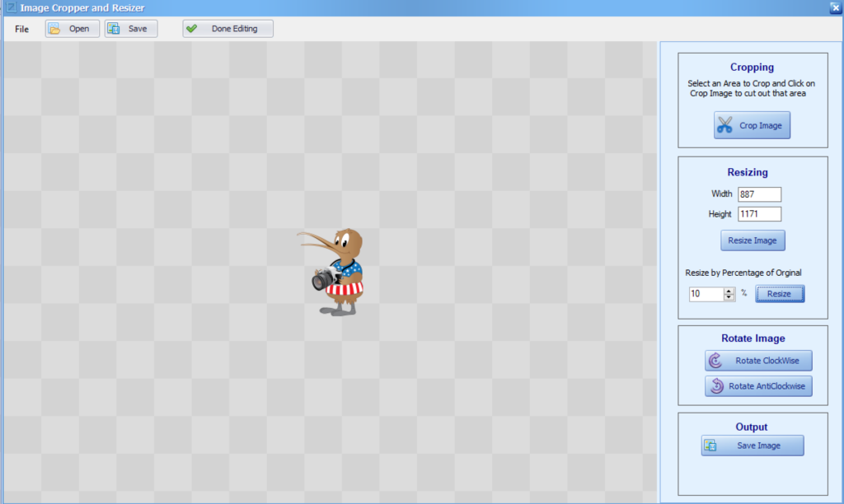This screenshot has width=844, height=504.
Task: Click the Width label
Action: tap(722, 194)
